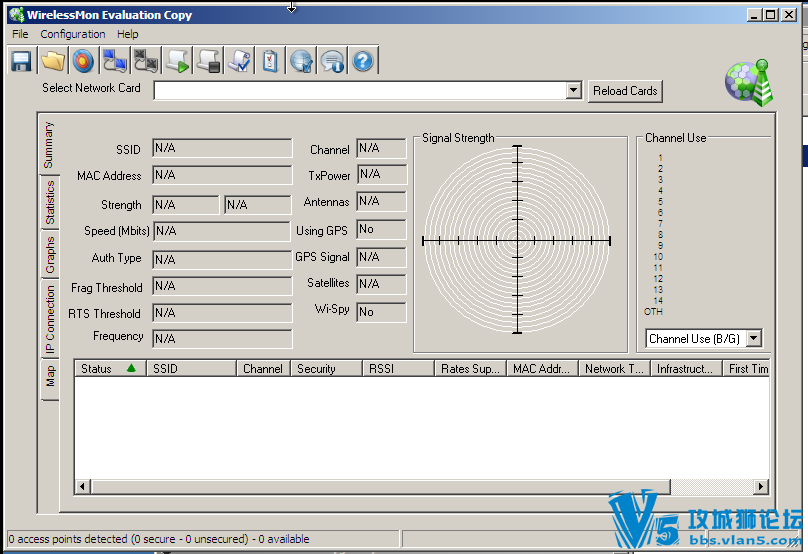
Task: Click the scroll icon with blue checkmark
Action: 240,61
